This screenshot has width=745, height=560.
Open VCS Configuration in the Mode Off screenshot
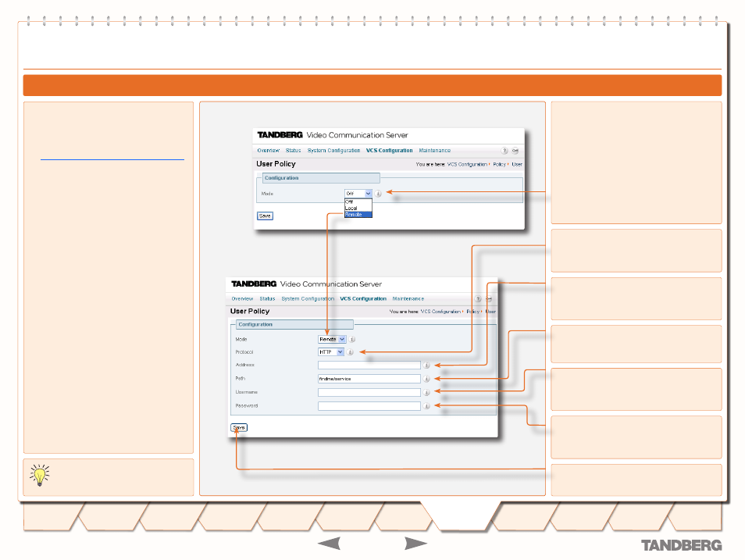tap(389, 151)
